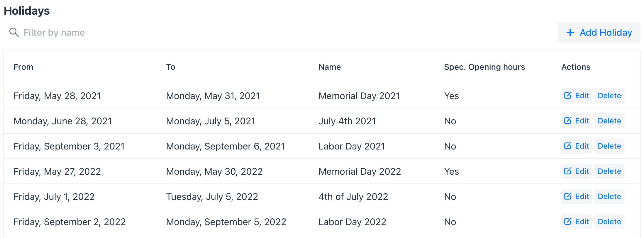Screen dimensions: 644x238
Task: Delete the Memorial Day 2022 holiday
Action: click(609, 171)
